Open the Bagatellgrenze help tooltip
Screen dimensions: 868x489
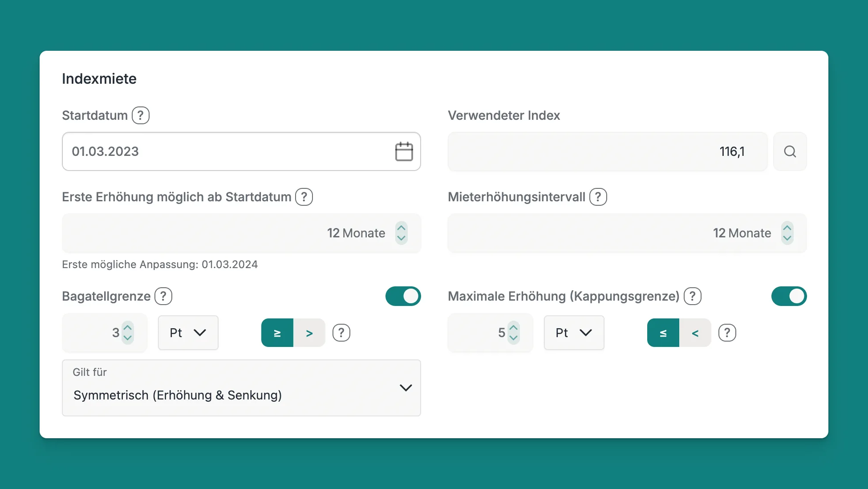163,296
